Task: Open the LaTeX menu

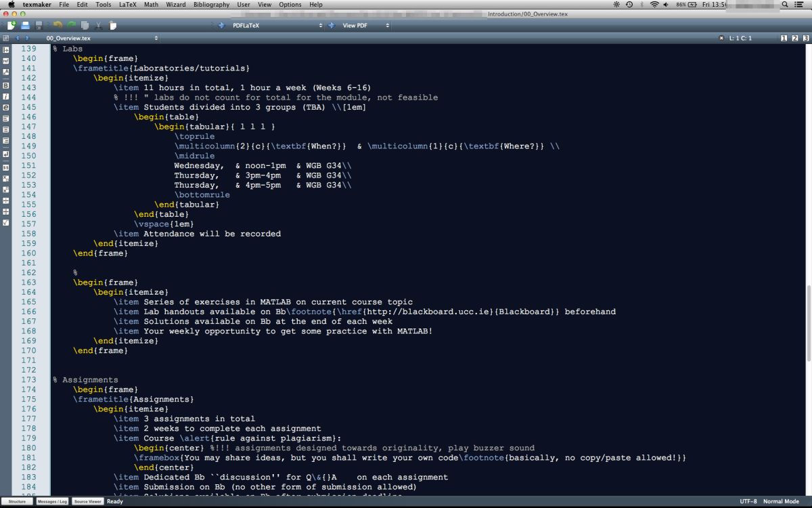Action: click(x=127, y=5)
